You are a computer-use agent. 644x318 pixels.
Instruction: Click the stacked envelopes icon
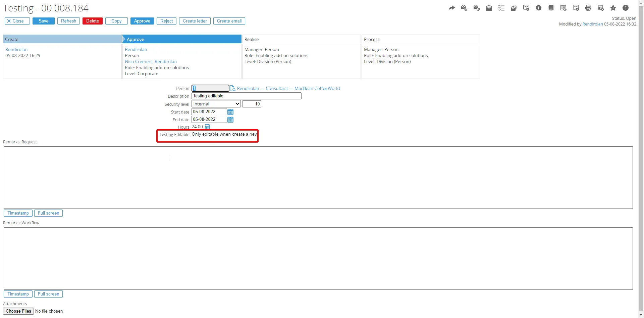pos(514,8)
